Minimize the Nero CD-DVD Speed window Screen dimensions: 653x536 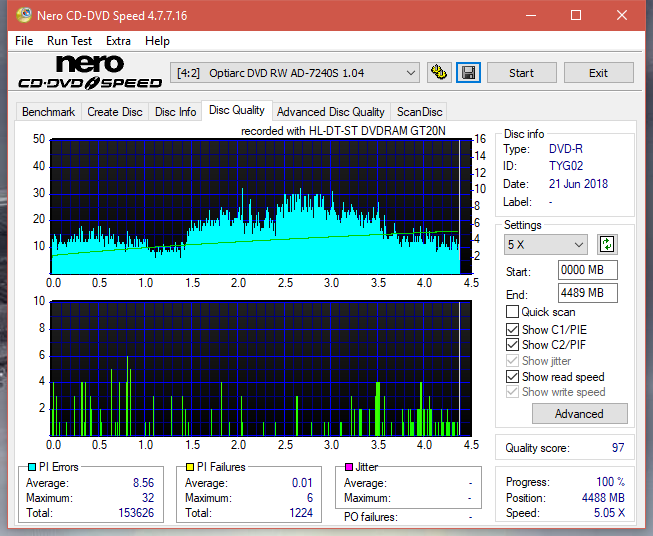pos(531,15)
